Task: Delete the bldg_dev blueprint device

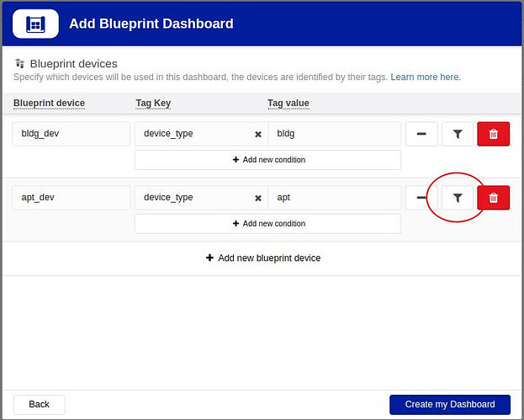Action: click(x=494, y=134)
